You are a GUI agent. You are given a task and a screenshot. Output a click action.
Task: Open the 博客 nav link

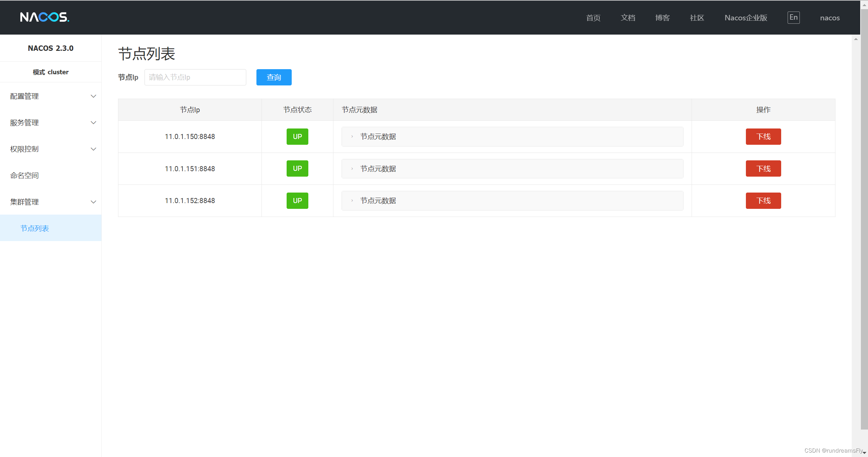pos(662,18)
